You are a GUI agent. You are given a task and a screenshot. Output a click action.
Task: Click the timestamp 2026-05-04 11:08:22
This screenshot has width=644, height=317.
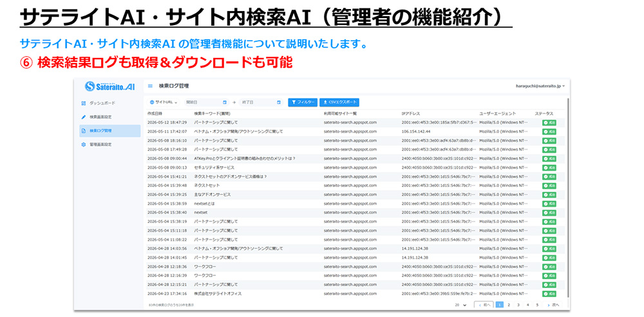pos(167,239)
